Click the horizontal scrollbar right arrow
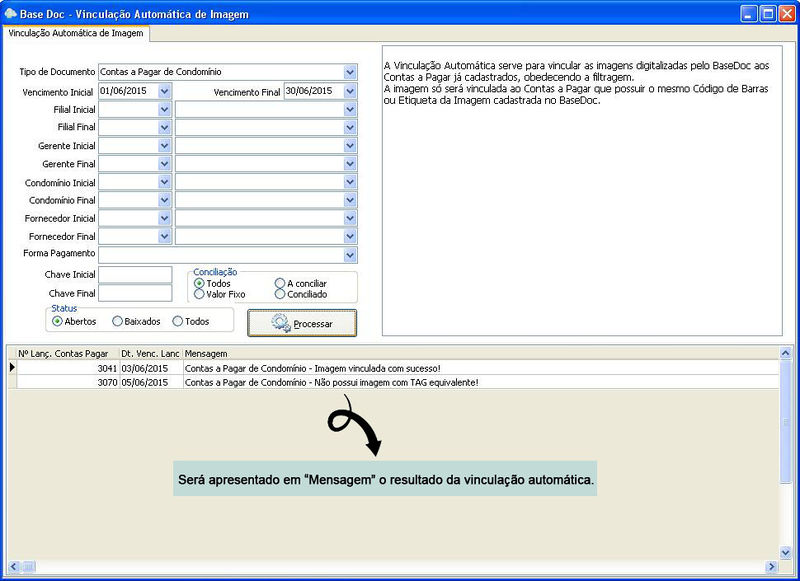Screen dimensions: 800x581 771,566
